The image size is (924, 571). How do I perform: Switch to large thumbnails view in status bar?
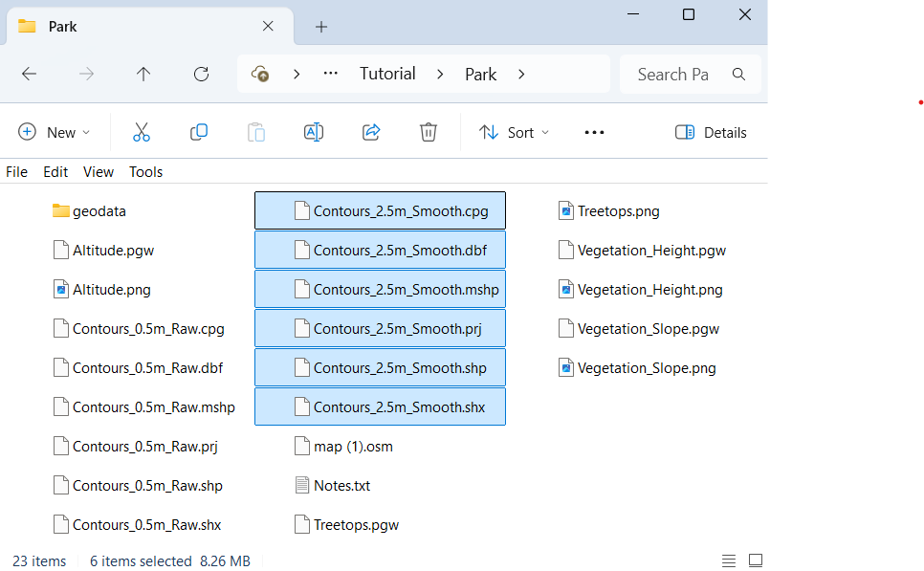pyautogui.click(x=756, y=560)
